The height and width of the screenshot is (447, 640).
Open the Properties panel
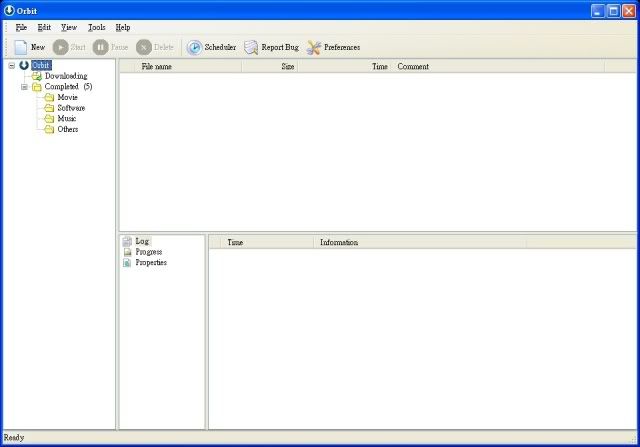(x=127, y=263)
